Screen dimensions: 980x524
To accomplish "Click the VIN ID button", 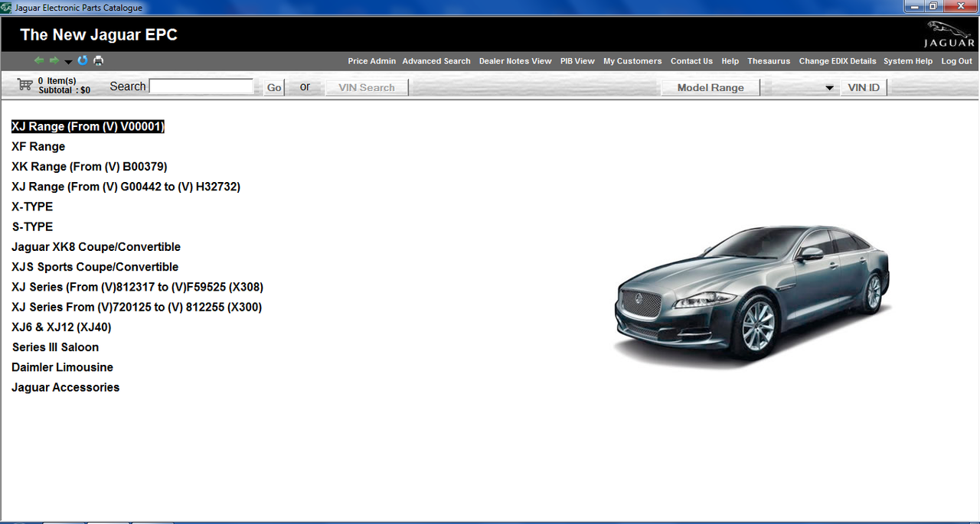I will coord(864,87).
